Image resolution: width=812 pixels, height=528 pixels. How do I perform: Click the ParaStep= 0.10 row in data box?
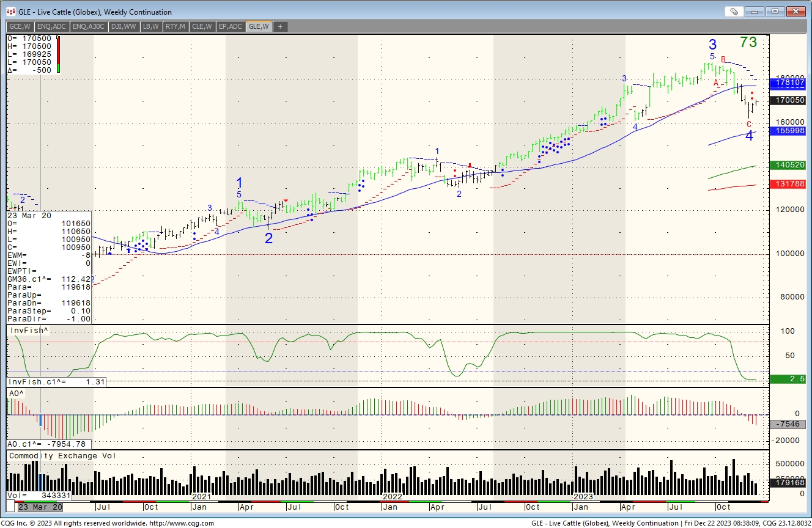pos(49,310)
